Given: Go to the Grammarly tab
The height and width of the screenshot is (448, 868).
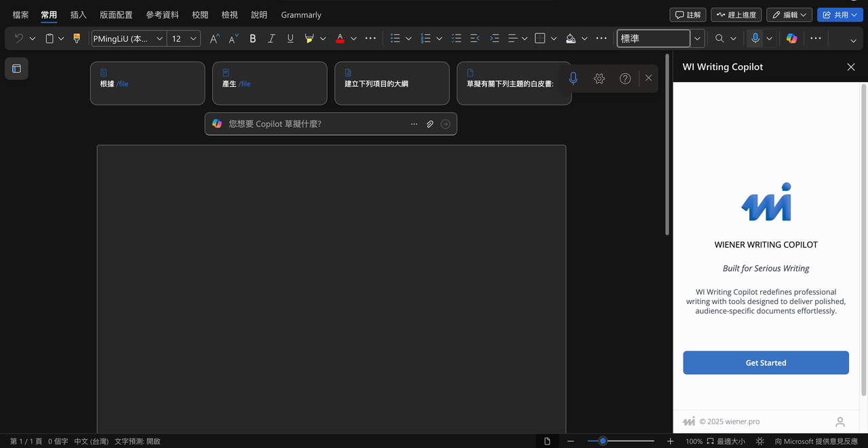Looking at the screenshot, I should pos(301,14).
